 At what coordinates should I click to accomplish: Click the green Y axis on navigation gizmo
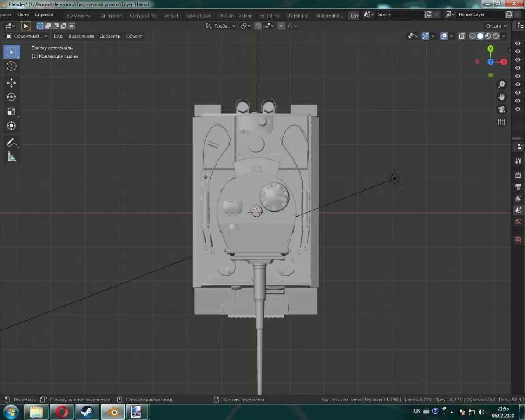click(x=490, y=49)
